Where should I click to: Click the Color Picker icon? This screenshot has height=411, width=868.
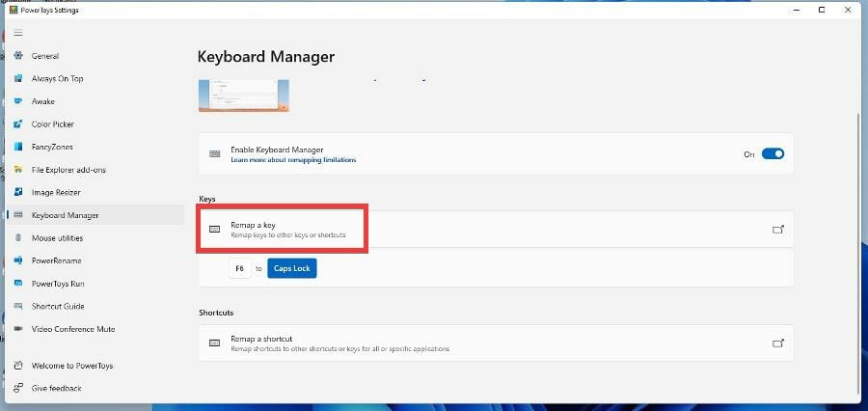(x=18, y=124)
